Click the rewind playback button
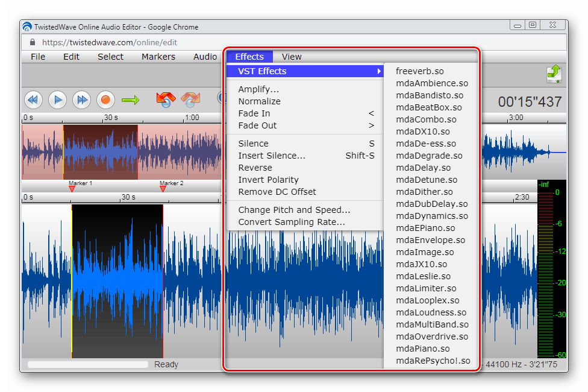 33,100
